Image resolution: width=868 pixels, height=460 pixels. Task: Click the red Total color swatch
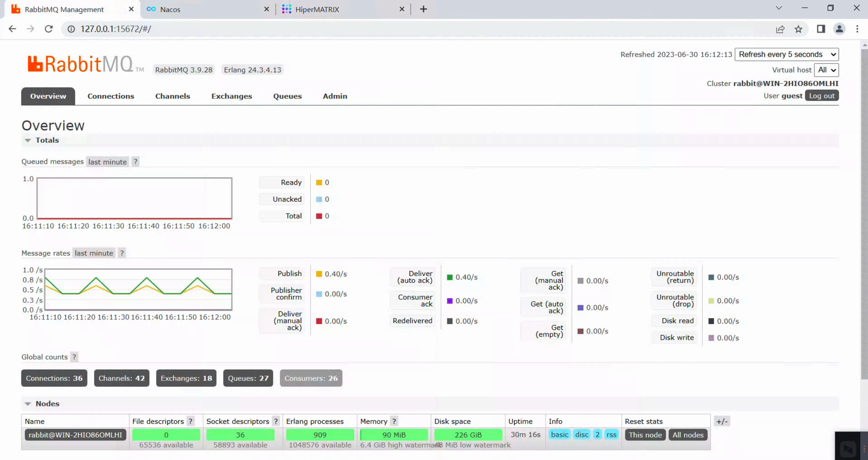319,216
